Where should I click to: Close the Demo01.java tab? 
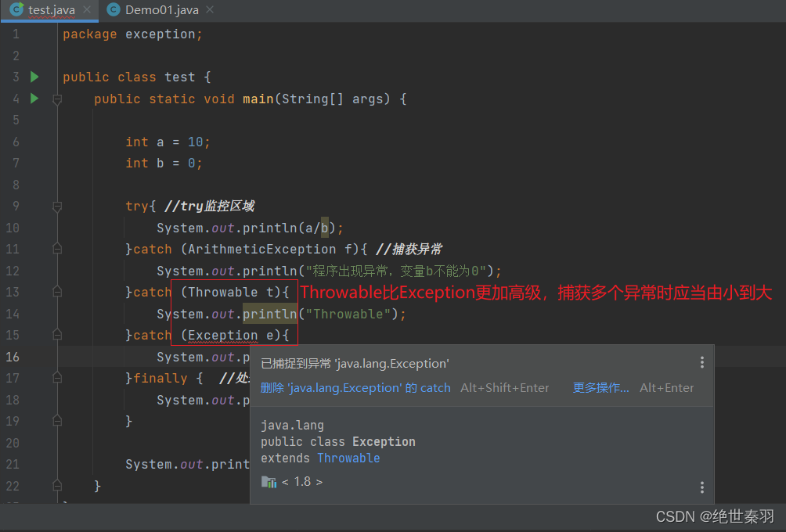pyautogui.click(x=210, y=9)
